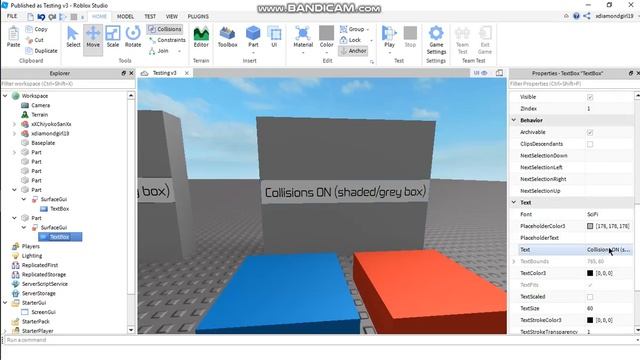The width and height of the screenshot is (640, 360).
Task: Enable the TextScaled checkbox
Action: [x=590, y=297]
